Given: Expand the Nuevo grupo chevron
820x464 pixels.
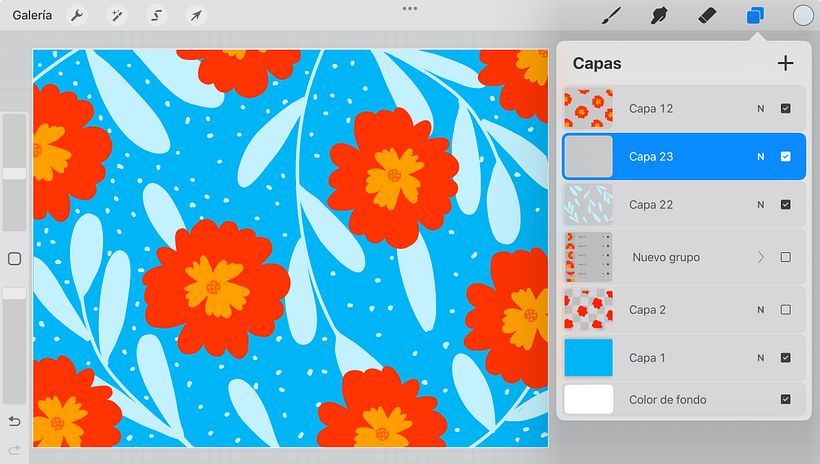Looking at the screenshot, I should [x=760, y=257].
